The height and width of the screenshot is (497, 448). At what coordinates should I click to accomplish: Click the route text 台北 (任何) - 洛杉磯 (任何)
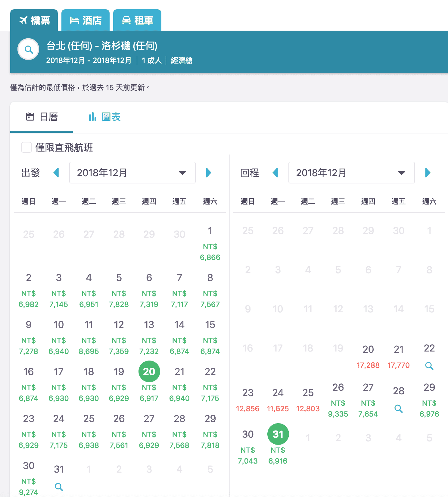(x=102, y=46)
